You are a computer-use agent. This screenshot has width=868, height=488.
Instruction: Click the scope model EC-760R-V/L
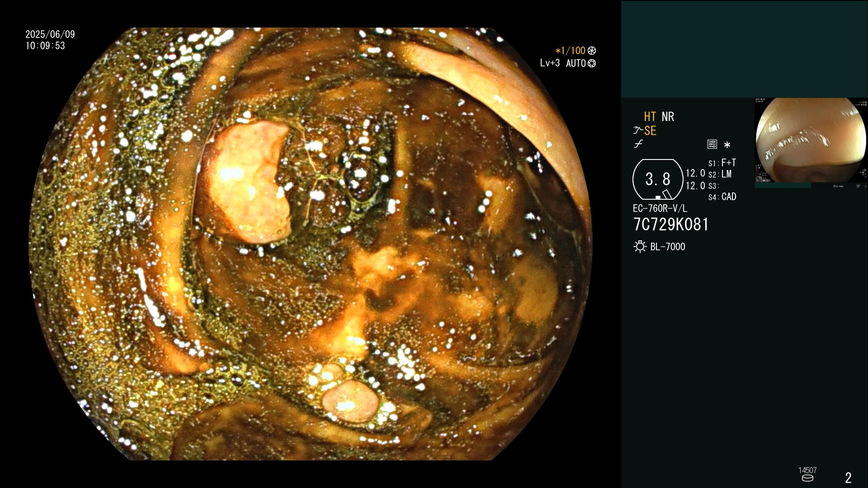click(660, 208)
